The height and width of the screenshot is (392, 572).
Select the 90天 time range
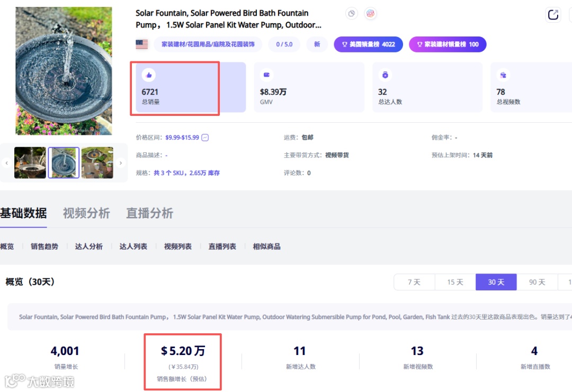537,282
